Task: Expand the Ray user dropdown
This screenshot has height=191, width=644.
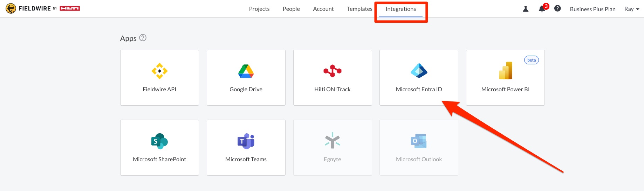Action: pyautogui.click(x=632, y=9)
